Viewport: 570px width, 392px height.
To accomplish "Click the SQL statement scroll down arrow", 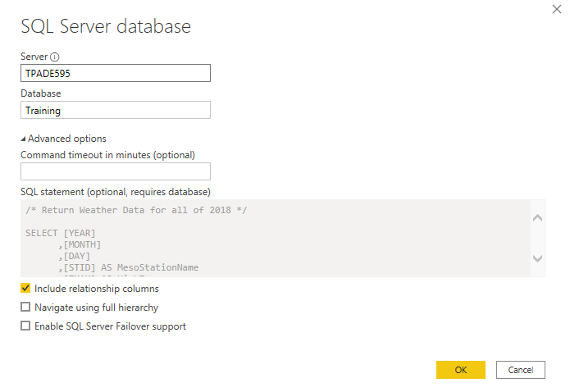I will (x=537, y=258).
